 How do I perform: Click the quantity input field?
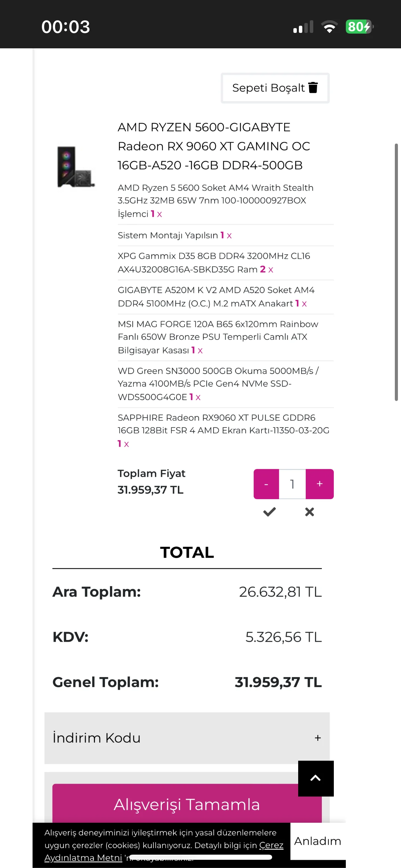click(292, 484)
